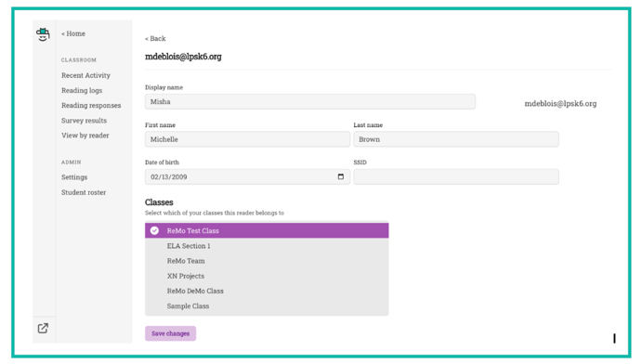Open Reading responses in the sidebar
The width and height of the screenshot is (642, 364).
91,106
